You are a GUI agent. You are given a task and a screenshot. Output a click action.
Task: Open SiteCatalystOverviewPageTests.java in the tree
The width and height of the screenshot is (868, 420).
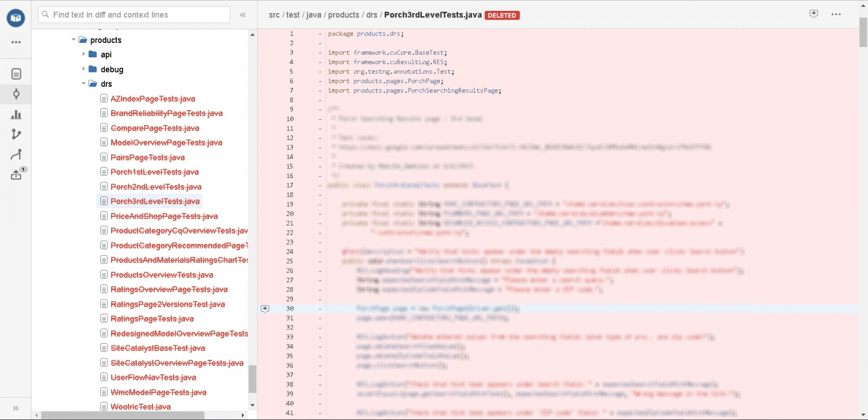pyautogui.click(x=177, y=363)
